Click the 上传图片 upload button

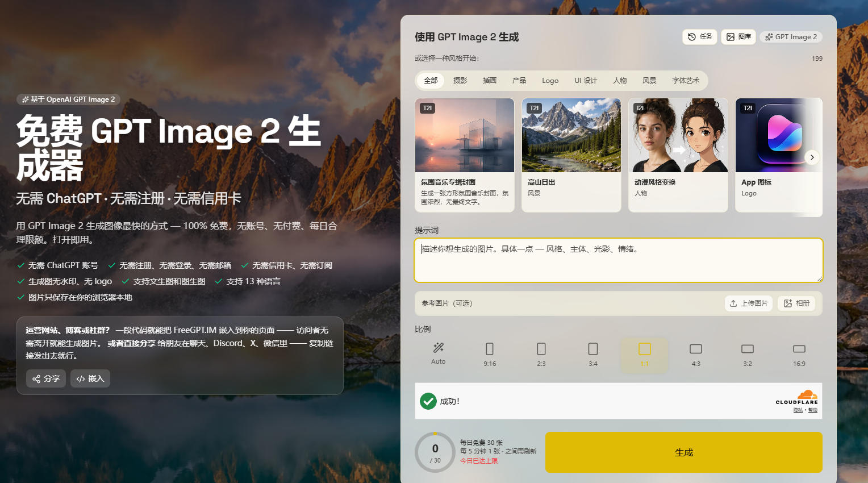(749, 303)
